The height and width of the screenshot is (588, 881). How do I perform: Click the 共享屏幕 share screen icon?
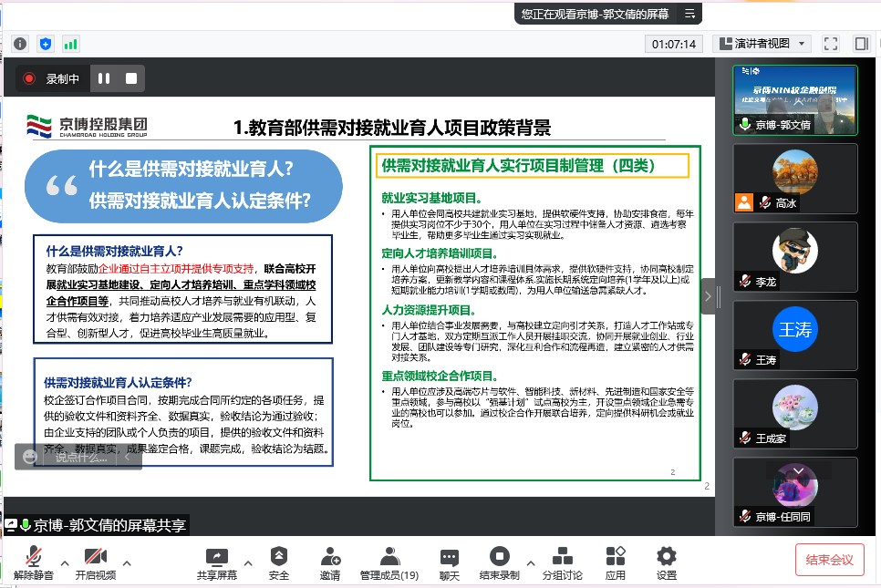point(217,562)
